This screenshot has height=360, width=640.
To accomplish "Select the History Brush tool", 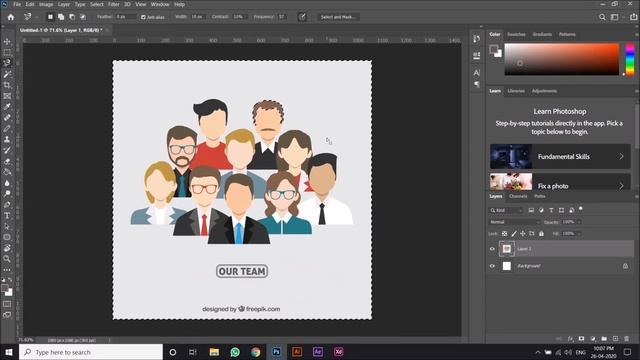I will click(7, 150).
